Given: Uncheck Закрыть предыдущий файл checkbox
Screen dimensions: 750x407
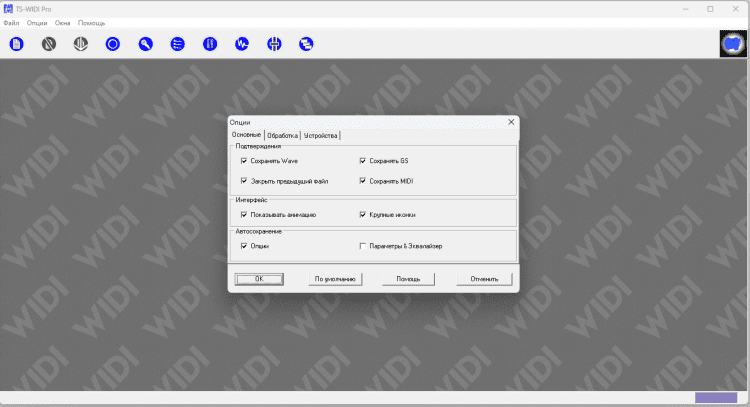Looking at the screenshot, I should pos(244,181).
